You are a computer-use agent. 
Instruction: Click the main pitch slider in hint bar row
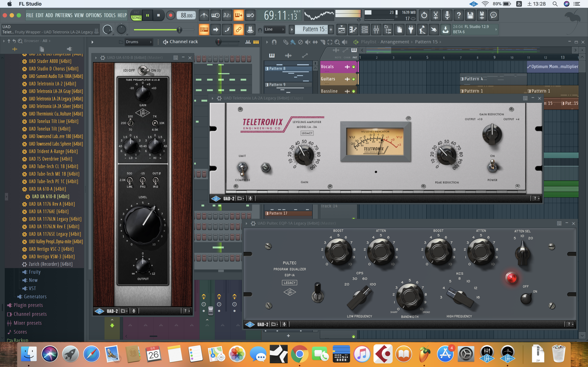tap(164, 30)
